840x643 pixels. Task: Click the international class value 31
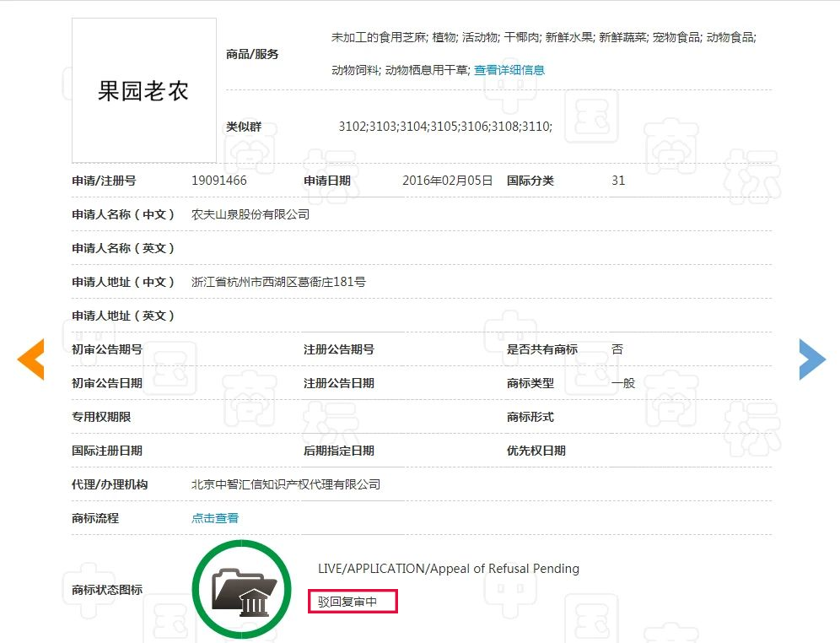coord(618,181)
